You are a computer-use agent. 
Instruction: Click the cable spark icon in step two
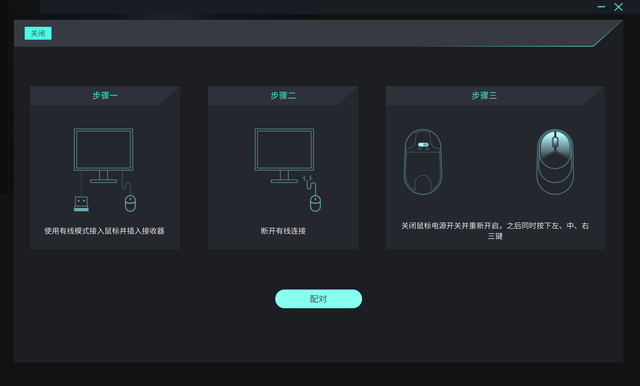[307, 178]
